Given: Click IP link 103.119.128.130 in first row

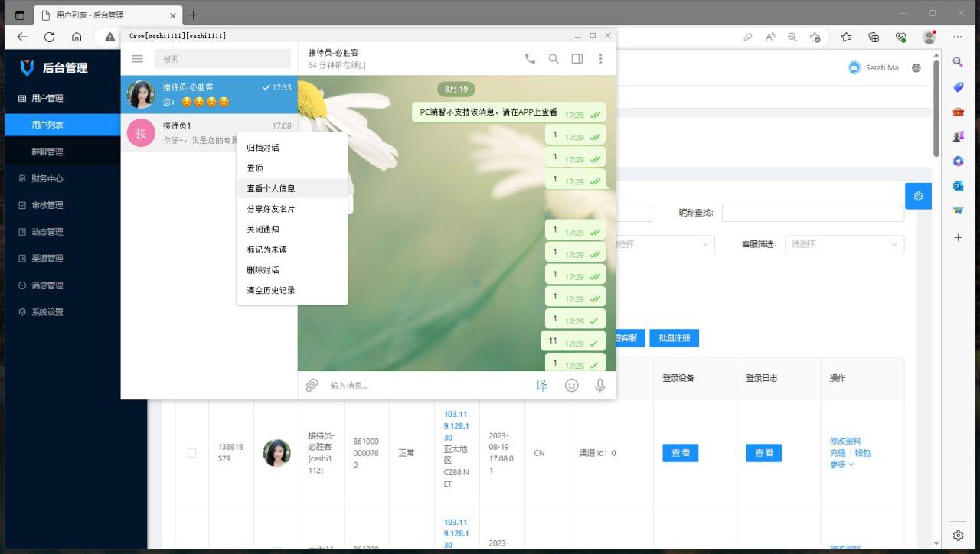Looking at the screenshot, I should pyautogui.click(x=456, y=426).
